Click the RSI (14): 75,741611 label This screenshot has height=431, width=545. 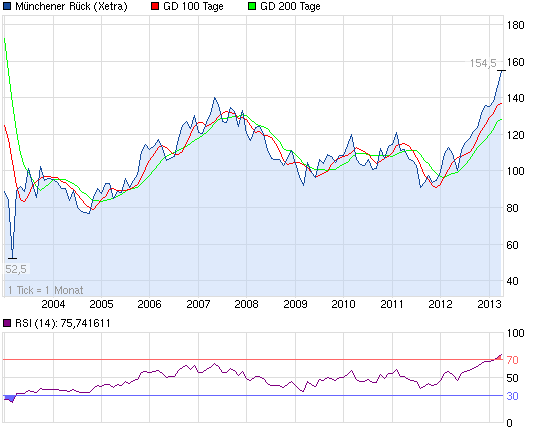point(63,323)
